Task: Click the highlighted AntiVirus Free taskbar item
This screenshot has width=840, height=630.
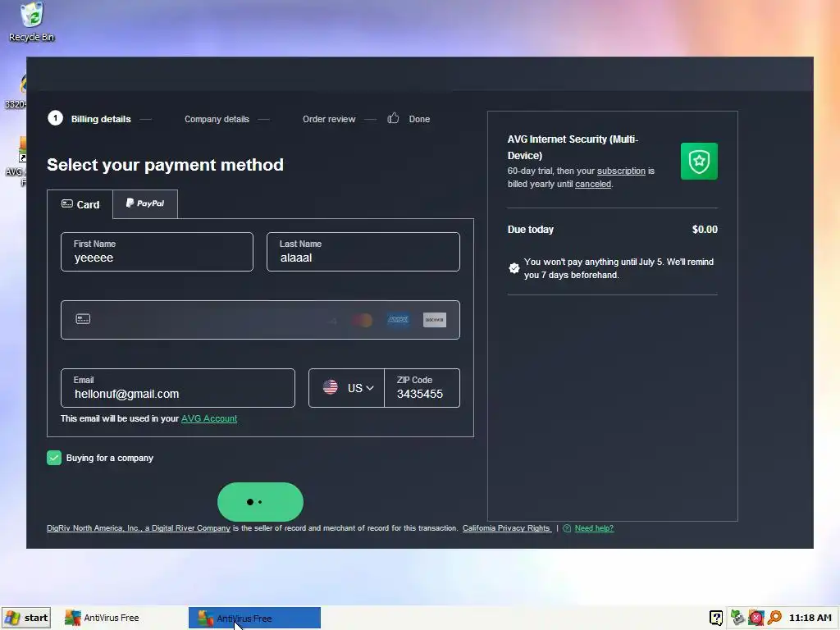Action: click(254, 618)
